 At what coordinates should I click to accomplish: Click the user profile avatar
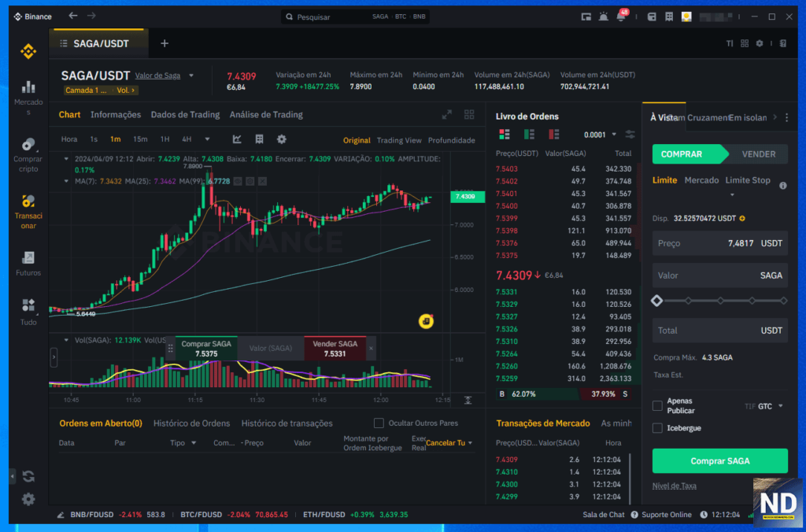pos(686,17)
